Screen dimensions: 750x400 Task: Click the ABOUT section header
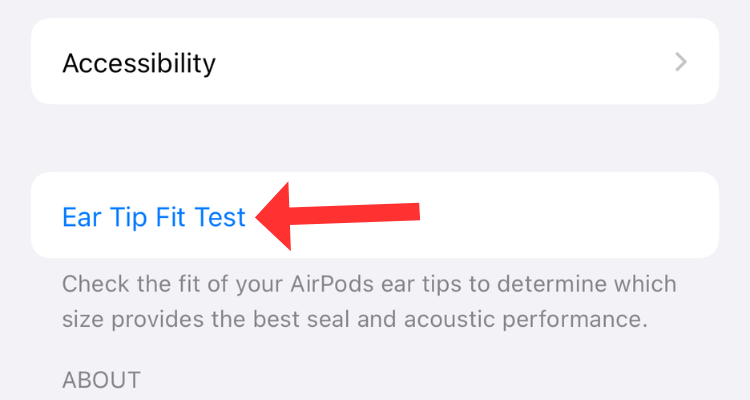(x=101, y=380)
